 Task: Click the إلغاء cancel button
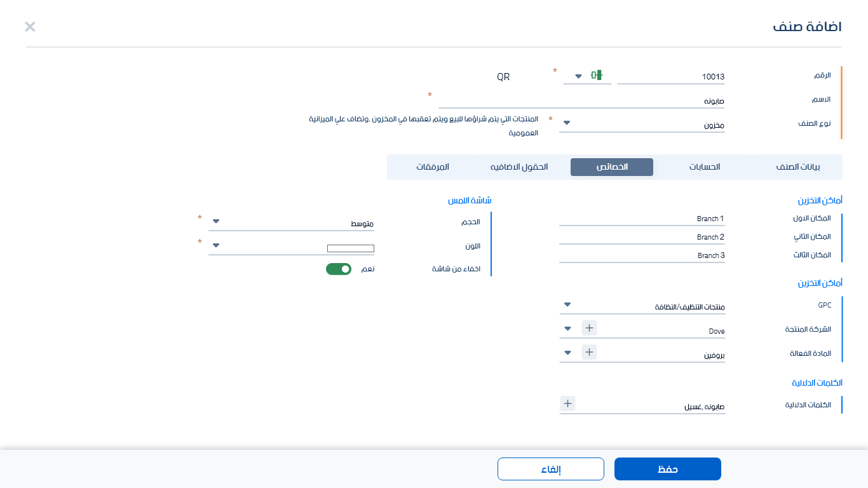coord(550,469)
